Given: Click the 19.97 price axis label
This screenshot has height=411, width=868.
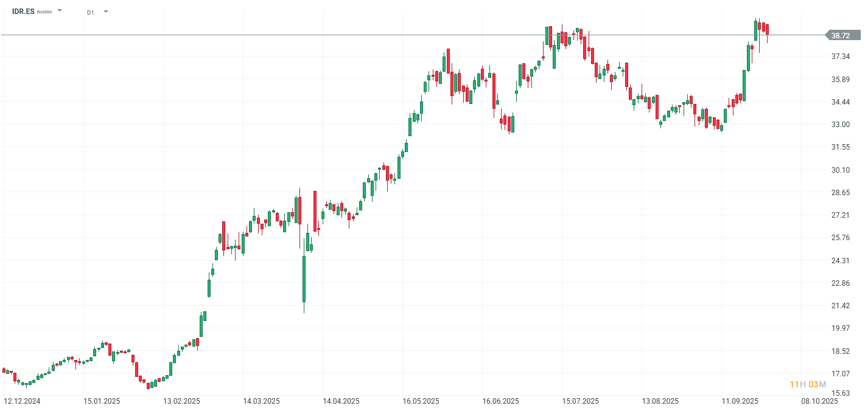Looking at the screenshot, I should pyautogui.click(x=840, y=328).
